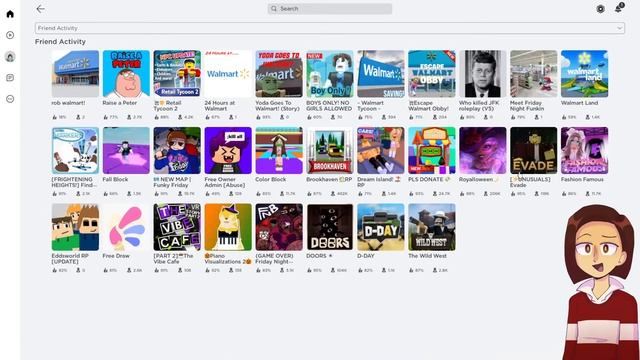Screen dimensions: 640x360
Task: Open the DOORS game thumbnail
Action: (330, 227)
